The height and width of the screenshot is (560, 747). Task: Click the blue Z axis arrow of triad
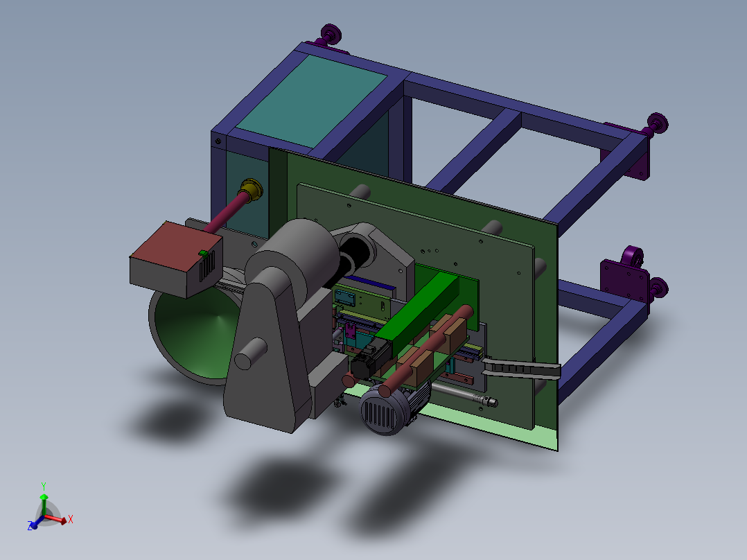[36, 523]
